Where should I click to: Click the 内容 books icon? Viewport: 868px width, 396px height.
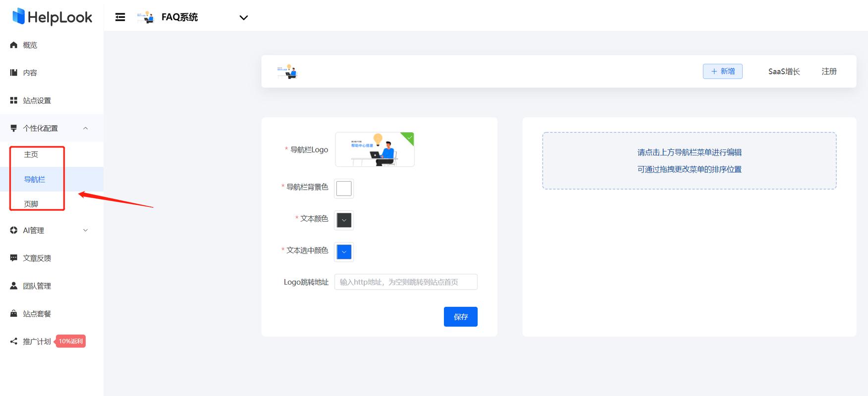(x=14, y=73)
